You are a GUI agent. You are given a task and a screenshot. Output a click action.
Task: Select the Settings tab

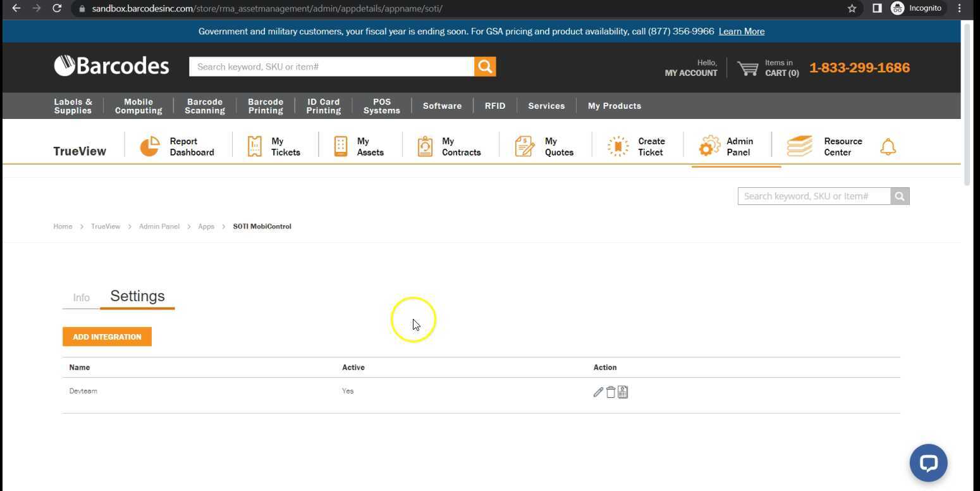(x=137, y=296)
